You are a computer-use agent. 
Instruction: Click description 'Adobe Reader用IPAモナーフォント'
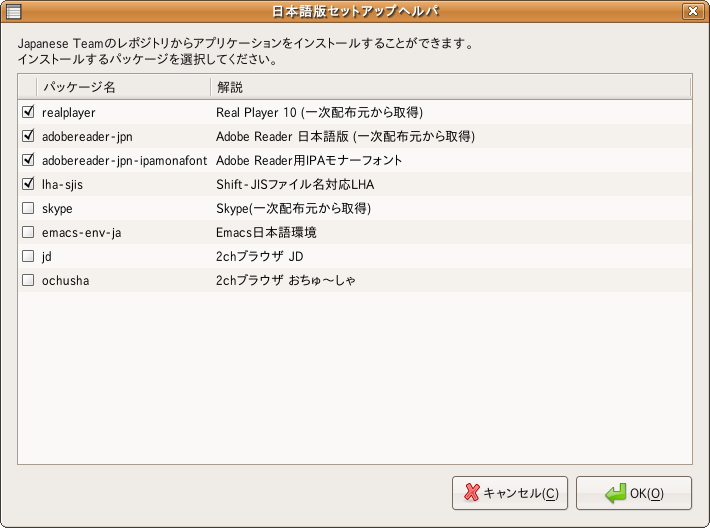point(309,160)
